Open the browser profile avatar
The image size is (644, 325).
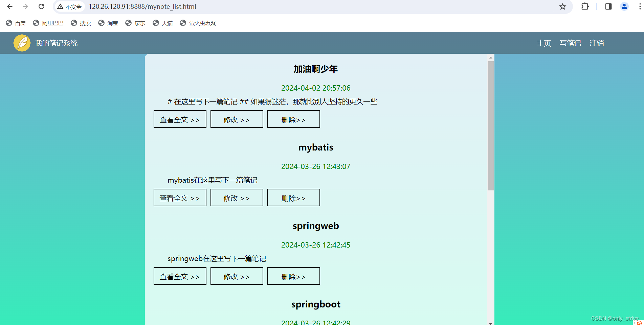[x=624, y=6]
